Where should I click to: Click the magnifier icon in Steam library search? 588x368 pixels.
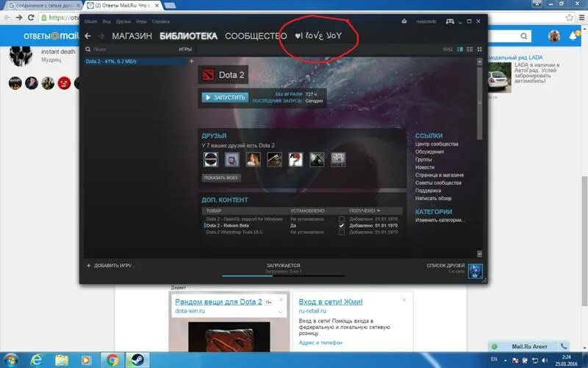click(87, 49)
